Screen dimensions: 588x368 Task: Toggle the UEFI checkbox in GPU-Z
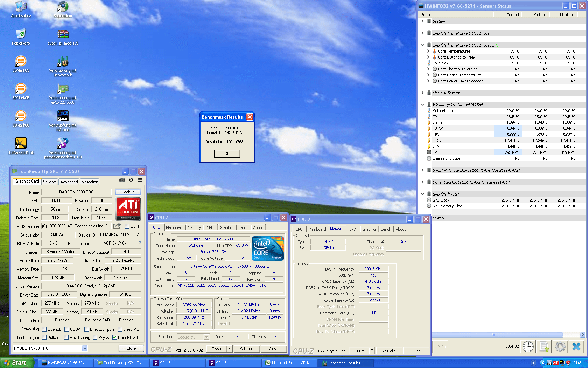pyautogui.click(x=127, y=226)
